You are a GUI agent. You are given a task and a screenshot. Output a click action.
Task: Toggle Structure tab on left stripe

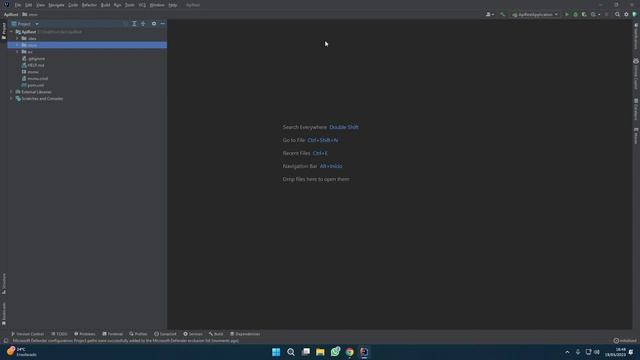tap(4, 283)
